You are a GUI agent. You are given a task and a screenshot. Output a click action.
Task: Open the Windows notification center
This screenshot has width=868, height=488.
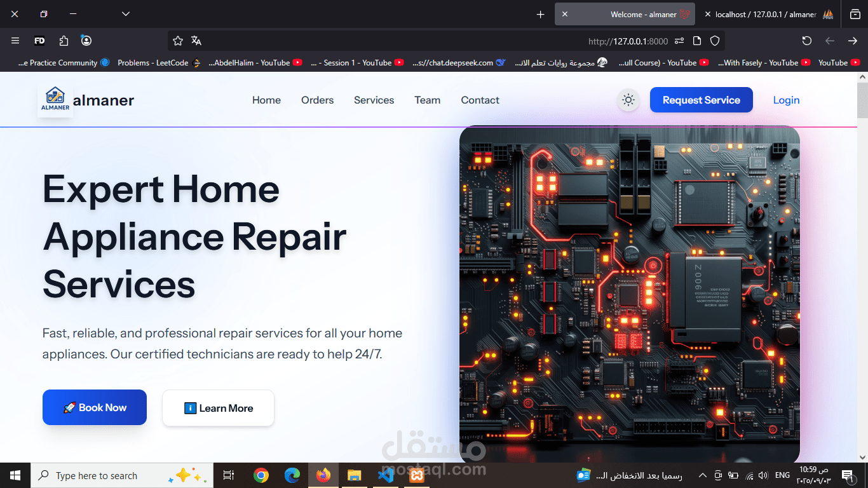pos(847,475)
